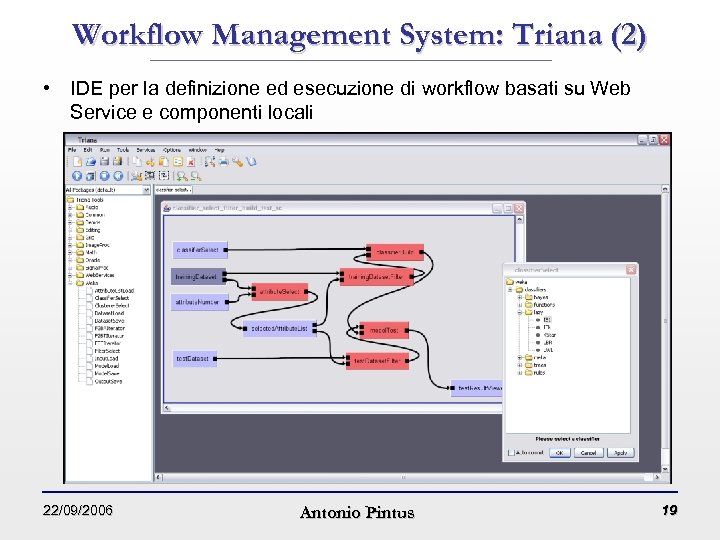The width and height of the screenshot is (720, 540).
Task: Click the Delete red X icon
Action: point(191,162)
